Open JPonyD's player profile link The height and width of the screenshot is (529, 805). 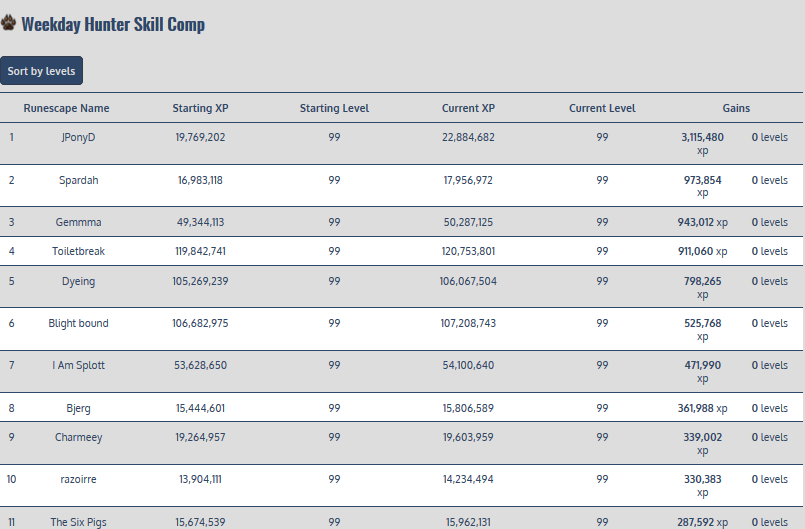pos(78,137)
